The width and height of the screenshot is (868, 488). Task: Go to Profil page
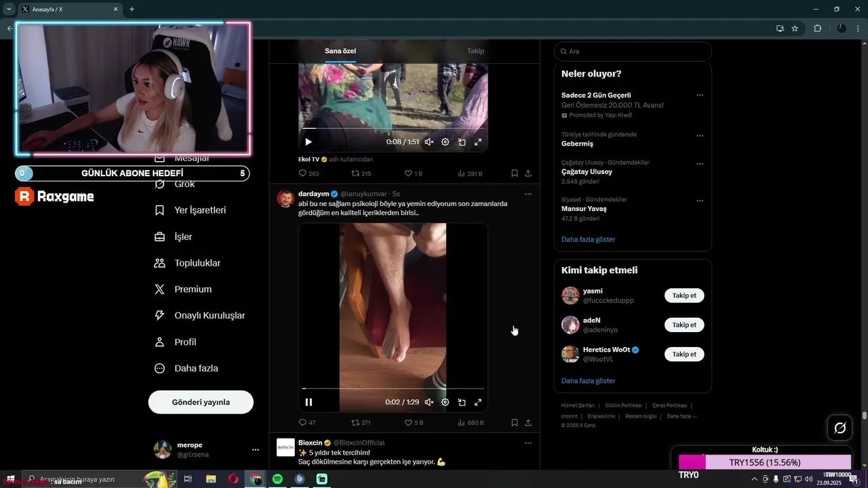[x=176, y=342]
